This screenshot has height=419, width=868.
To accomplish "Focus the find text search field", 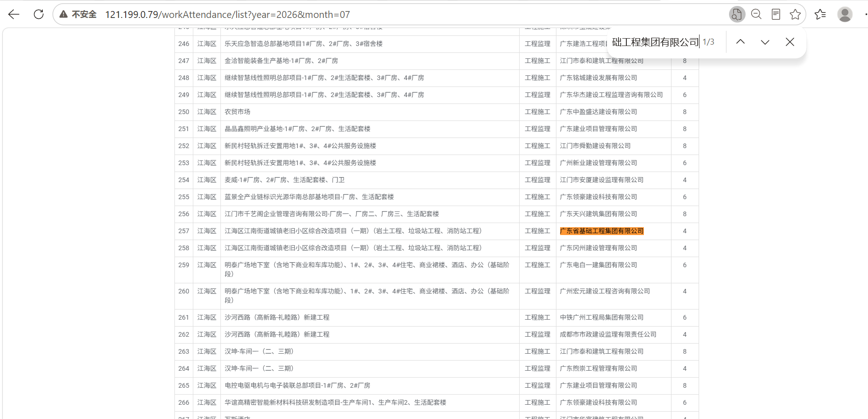I will pos(655,42).
